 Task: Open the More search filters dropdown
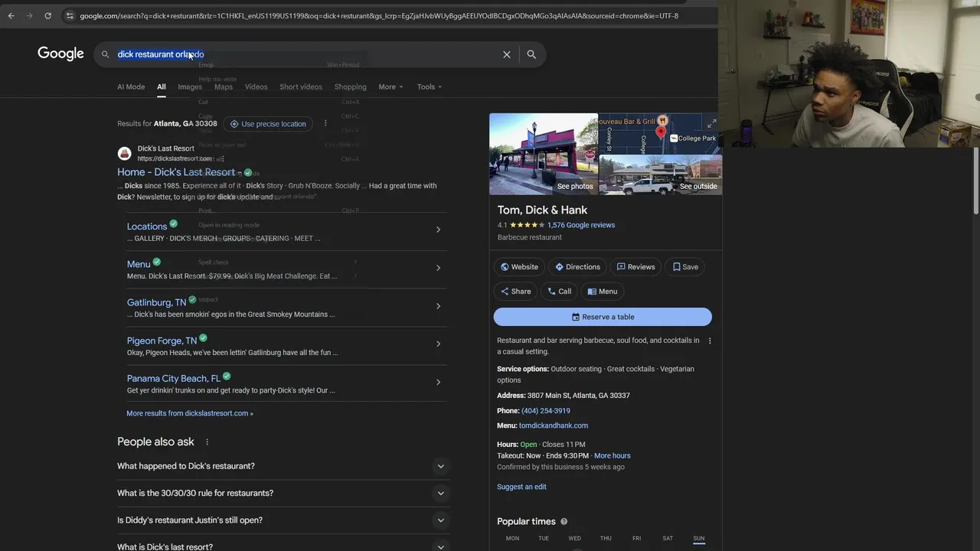[x=390, y=86]
